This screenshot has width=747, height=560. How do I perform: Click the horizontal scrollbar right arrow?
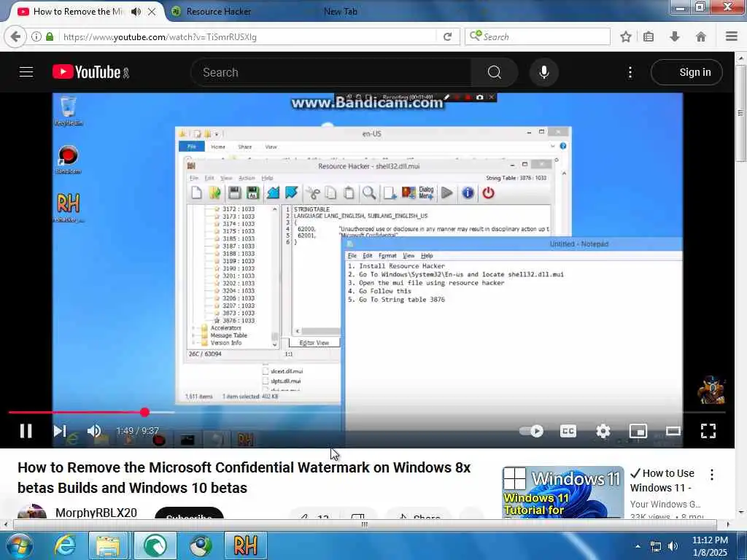pyautogui.click(x=728, y=524)
